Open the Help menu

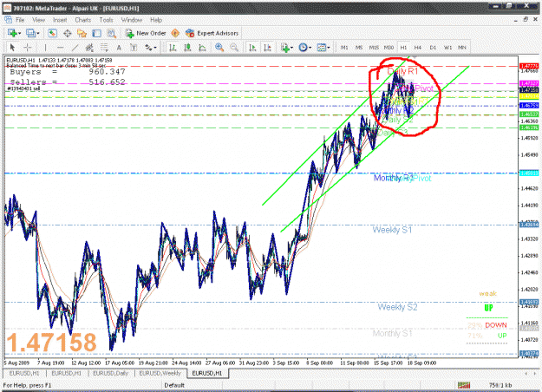pyautogui.click(x=156, y=20)
